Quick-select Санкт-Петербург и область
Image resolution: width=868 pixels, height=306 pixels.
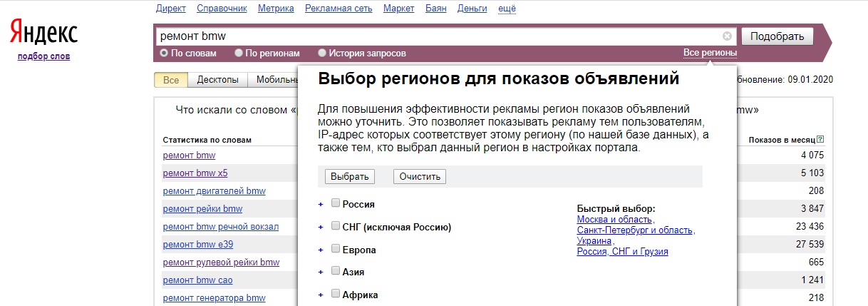[635, 230]
